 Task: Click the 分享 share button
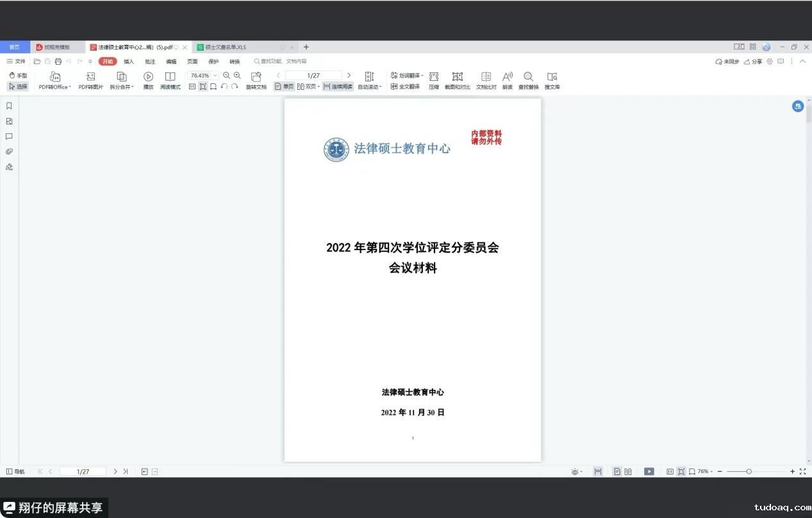(753, 62)
